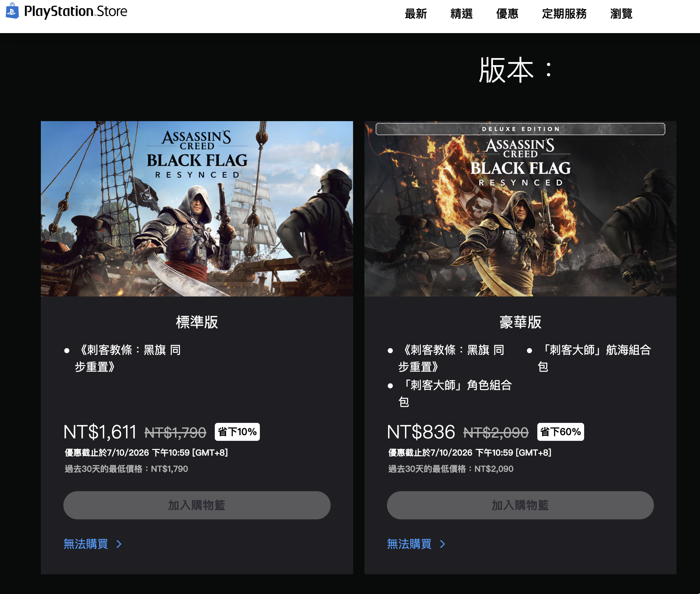
Task: Click the chevron beside 標準版 無法購買
Action: (x=119, y=544)
